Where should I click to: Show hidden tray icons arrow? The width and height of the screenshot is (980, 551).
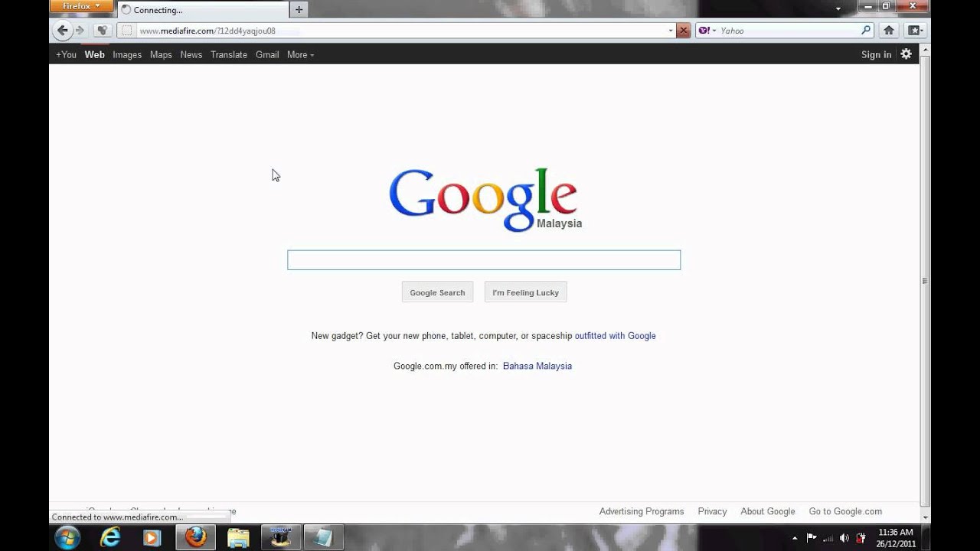pyautogui.click(x=794, y=538)
